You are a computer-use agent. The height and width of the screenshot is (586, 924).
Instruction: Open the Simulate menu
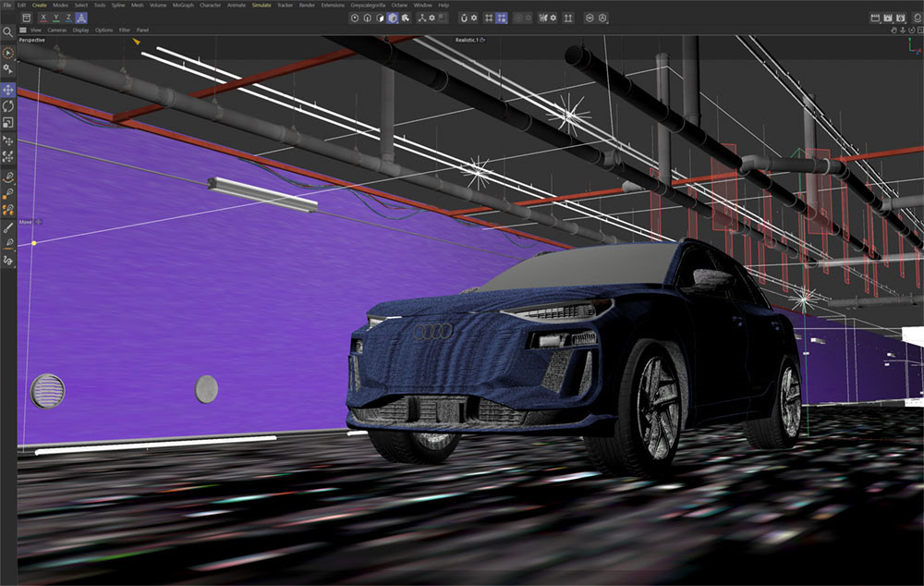coord(261,5)
